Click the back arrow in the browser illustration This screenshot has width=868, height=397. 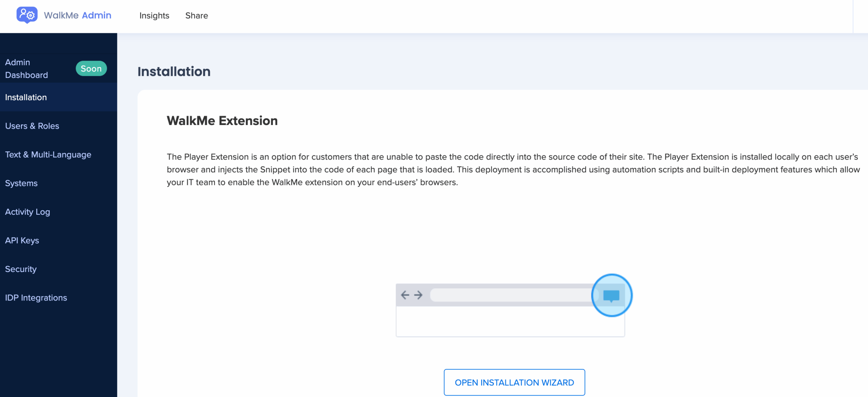pos(405,295)
